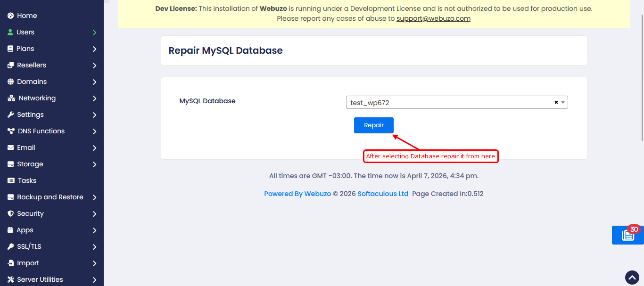The height and width of the screenshot is (286, 644).
Task: Click the Networking icon in sidebar
Action: (x=11, y=98)
